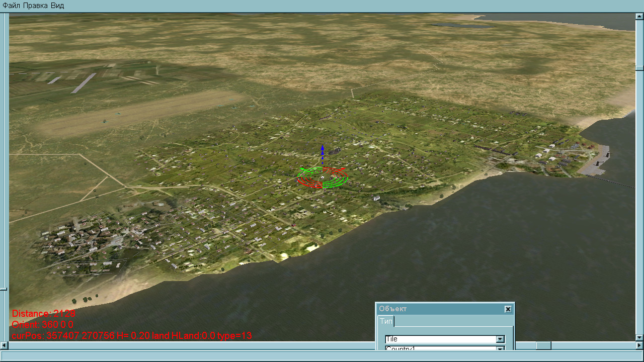This screenshot has width=644, height=362.
Task: Open the Вид menu
Action: click(x=57, y=6)
